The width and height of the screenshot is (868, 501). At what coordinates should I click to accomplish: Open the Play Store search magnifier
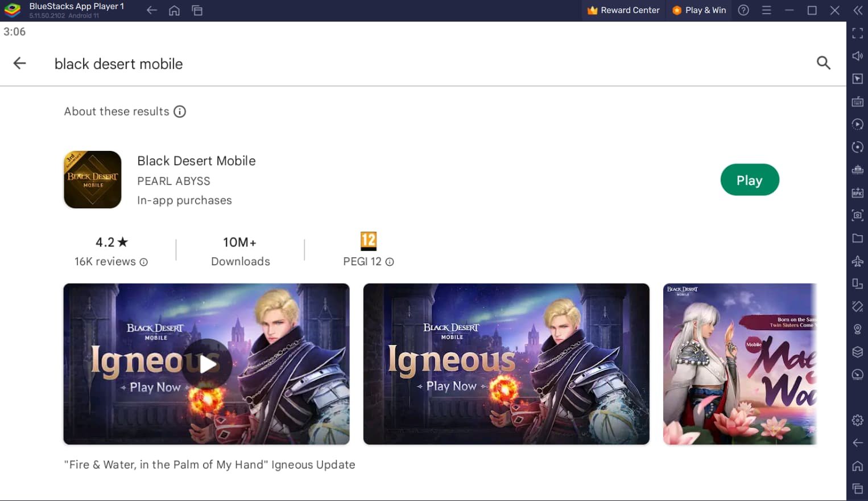[823, 63]
